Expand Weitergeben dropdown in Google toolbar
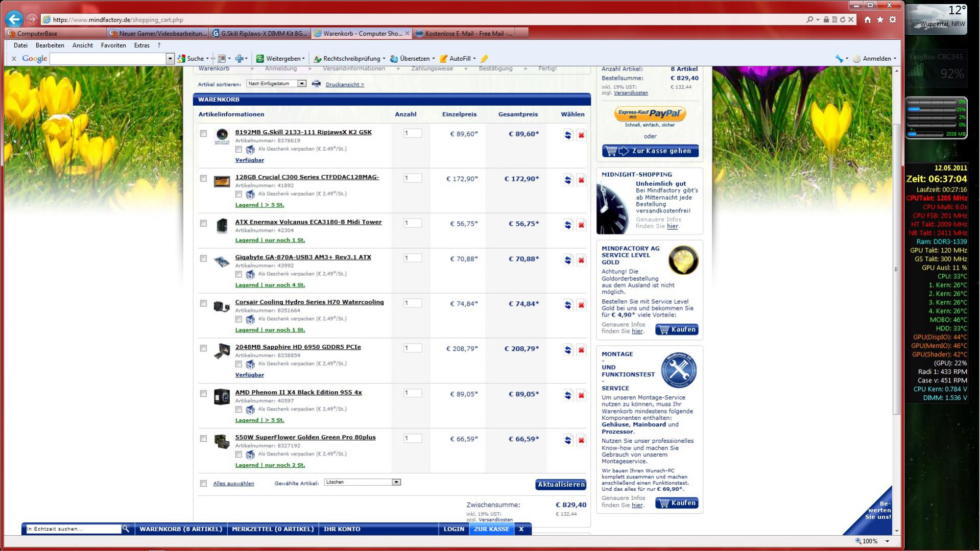Image resolution: width=980 pixels, height=551 pixels. click(x=303, y=59)
